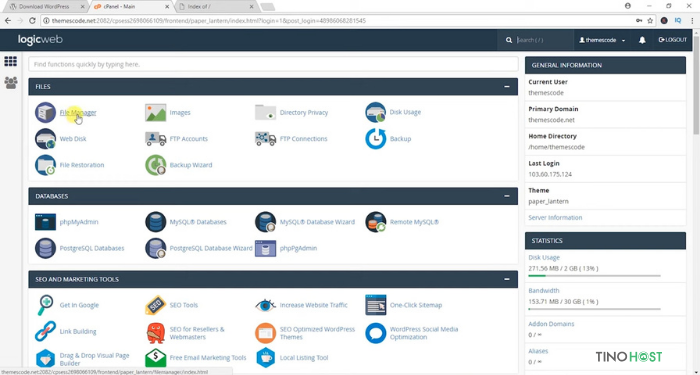Viewport: 700px width, 375px height.
Task: Open PostgreSQL Database Wizard icon
Action: (x=155, y=248)
